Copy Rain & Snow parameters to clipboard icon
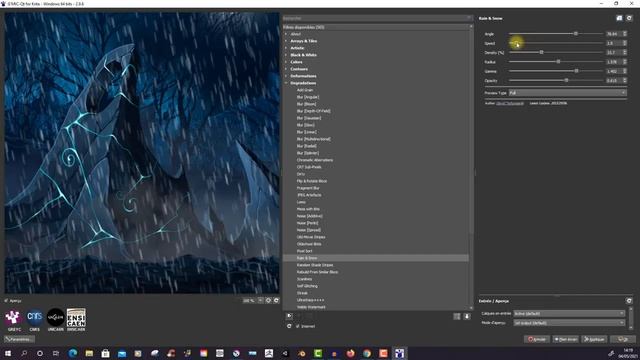Viewport: 640px width, 360px height. point(619,18)
